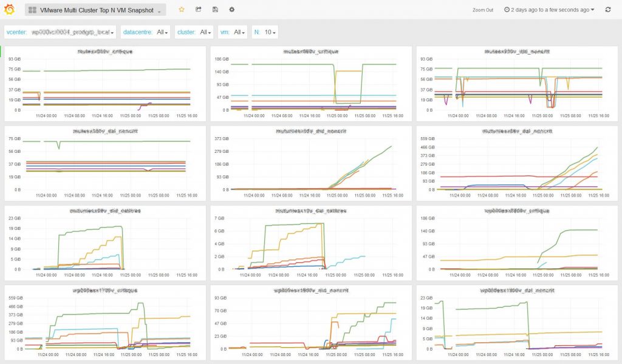Viewport: 622px width, 364px height.
Task: Open the datacentre All dropdown
Action: tap(162, 32)
